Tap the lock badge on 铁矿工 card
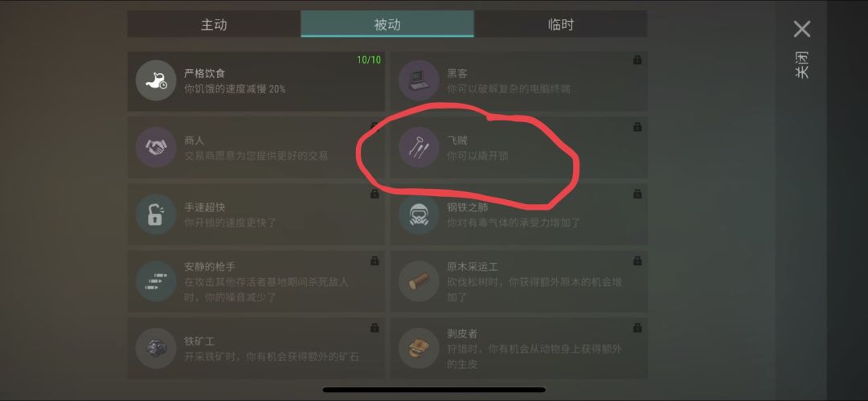Screen dimensions: 868x401 tap(375, 328)
